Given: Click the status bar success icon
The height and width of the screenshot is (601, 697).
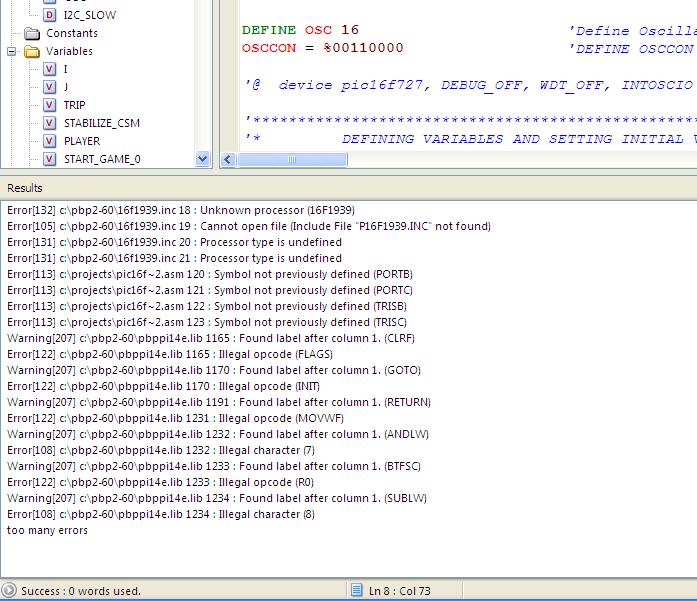Looking at the screenshot, I should 10,591.
